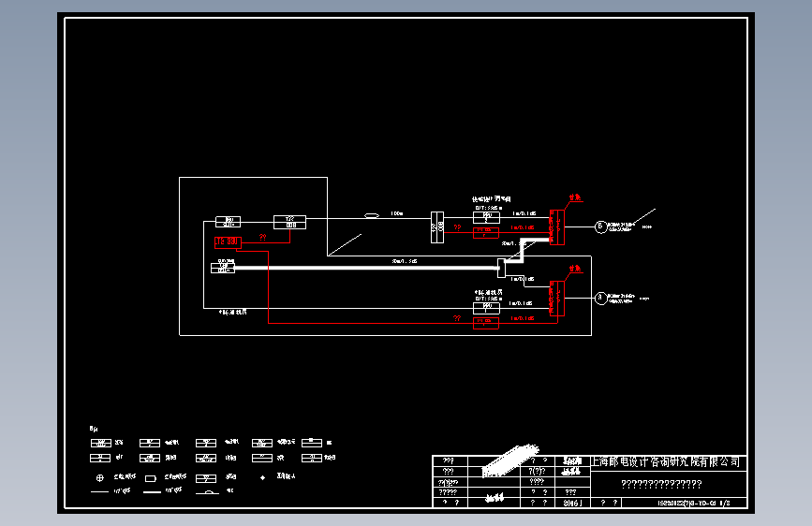Select the horizontal ODB box left of the room wall
812x526 pixels.
(x=289, y=222)
